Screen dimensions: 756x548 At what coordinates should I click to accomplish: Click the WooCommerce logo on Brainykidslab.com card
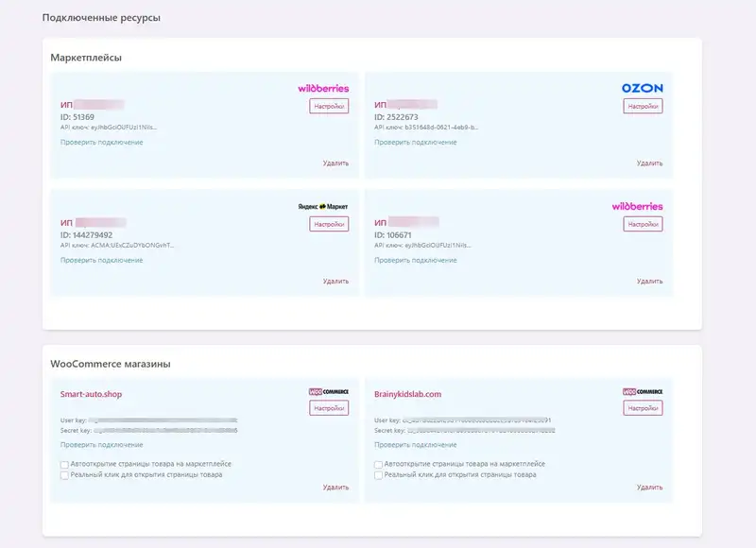point(643,392)
